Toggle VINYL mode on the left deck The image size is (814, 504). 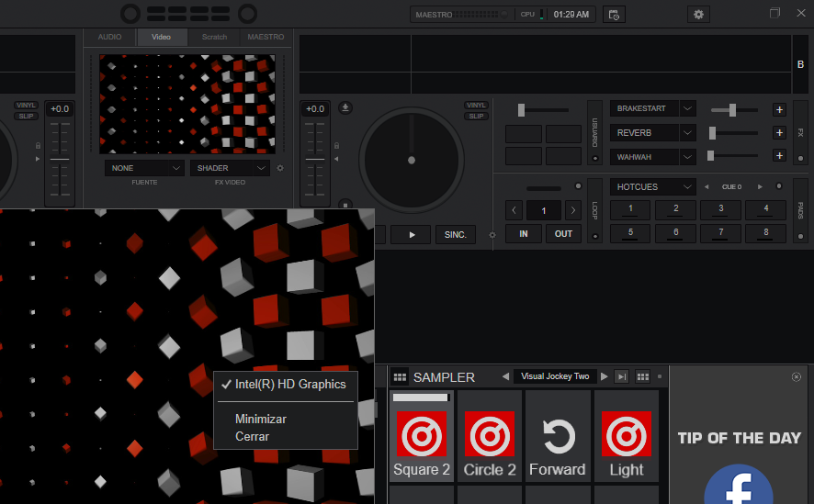[26, 106]
